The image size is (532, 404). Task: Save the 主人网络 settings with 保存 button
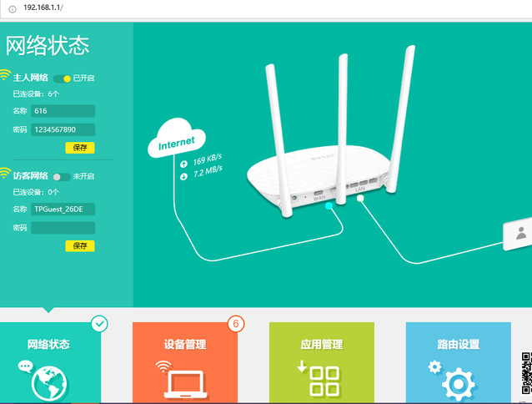point(80,148)
